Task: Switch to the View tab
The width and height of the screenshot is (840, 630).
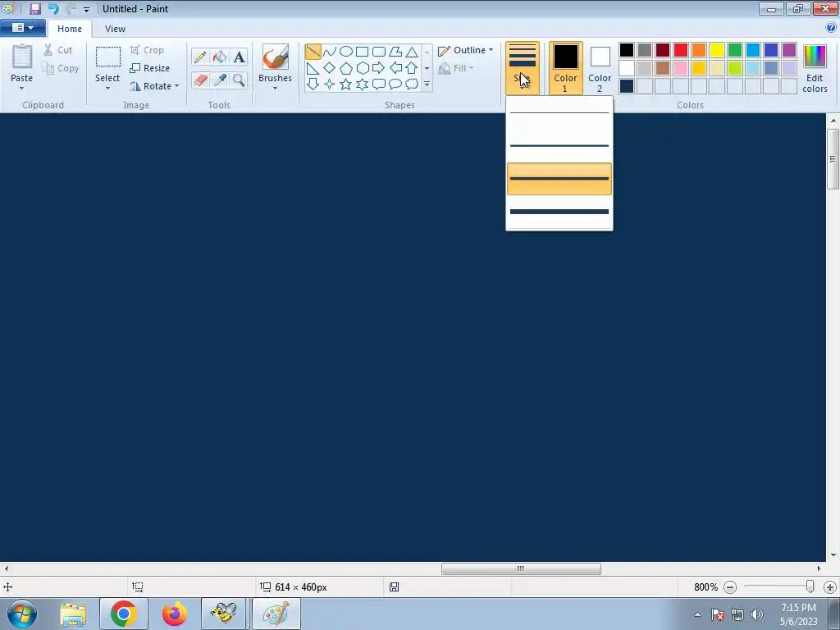Action: click(115, 29)
